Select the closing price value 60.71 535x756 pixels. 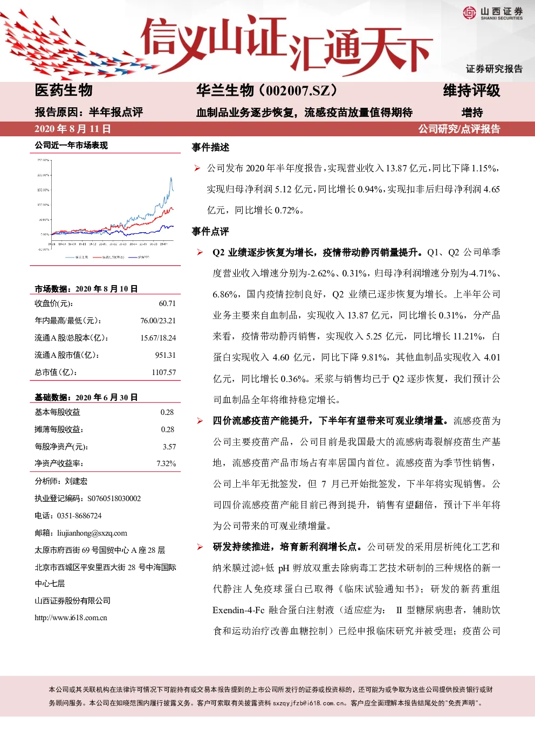pos(167,303)
